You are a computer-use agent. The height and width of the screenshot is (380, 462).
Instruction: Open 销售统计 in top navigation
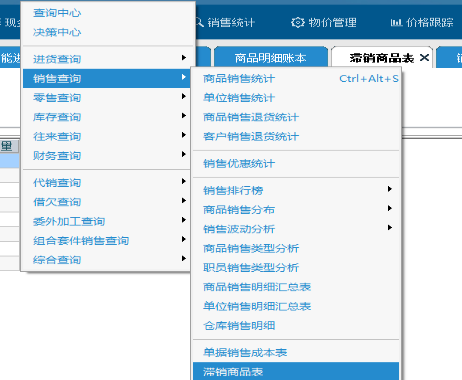click(231, 23)
